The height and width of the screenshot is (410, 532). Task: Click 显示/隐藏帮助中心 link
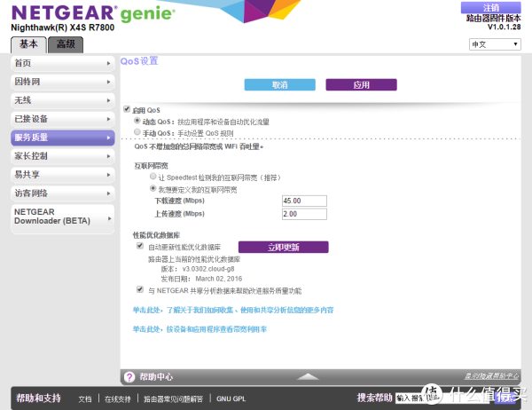point(491,376)
